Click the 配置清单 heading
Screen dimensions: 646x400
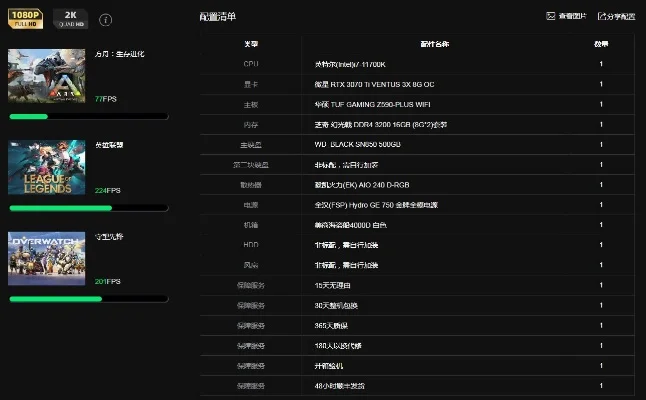click(218, 16)
